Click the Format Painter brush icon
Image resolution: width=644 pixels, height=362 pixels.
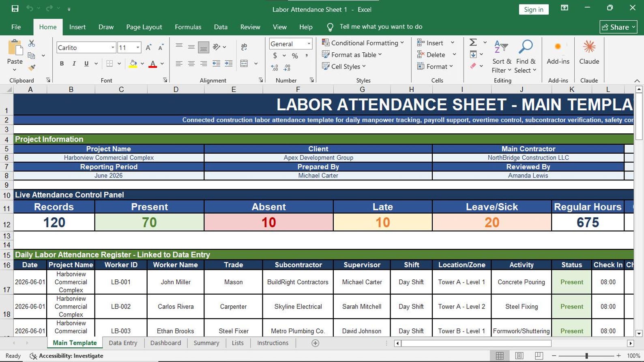(32, 68)
